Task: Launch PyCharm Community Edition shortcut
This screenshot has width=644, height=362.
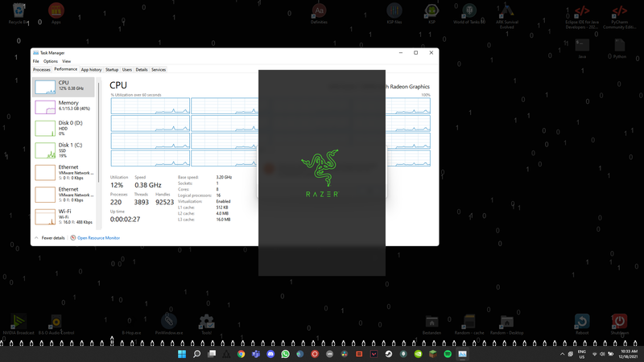Action: click(619, 17)
